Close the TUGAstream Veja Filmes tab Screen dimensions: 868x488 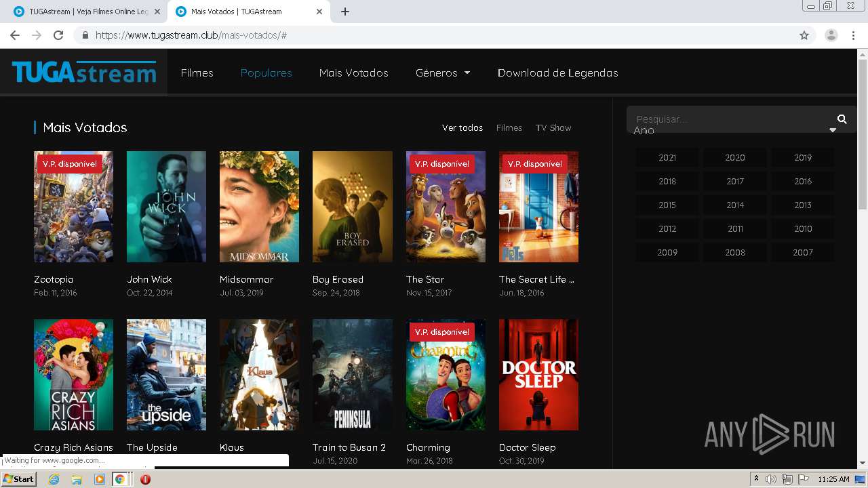tap(157, 12)
